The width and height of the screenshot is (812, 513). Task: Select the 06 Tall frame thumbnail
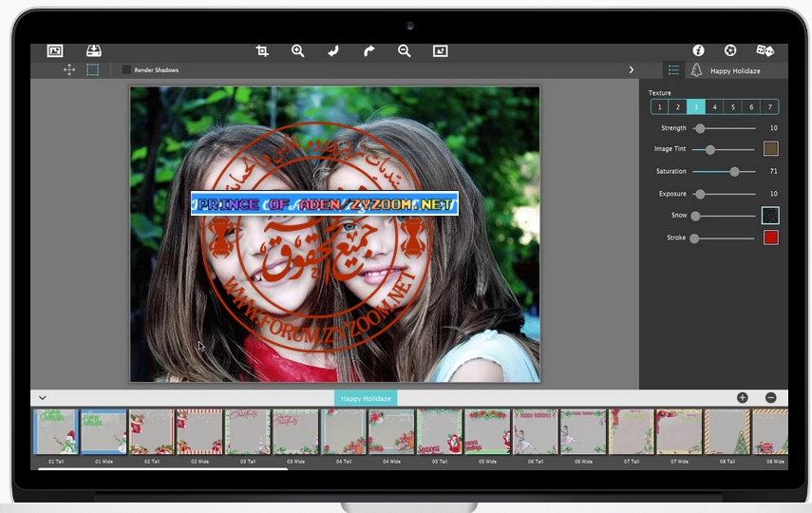(535, 431)
